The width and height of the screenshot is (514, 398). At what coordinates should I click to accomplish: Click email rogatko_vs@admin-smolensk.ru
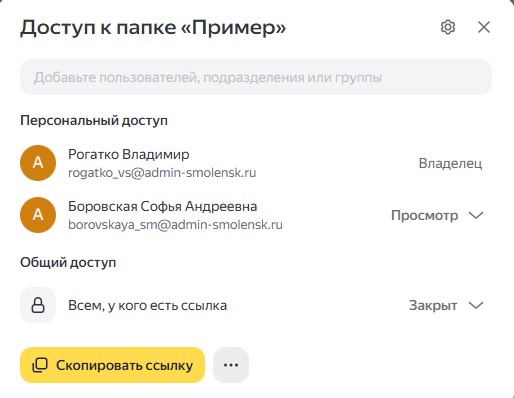point(162,173)
